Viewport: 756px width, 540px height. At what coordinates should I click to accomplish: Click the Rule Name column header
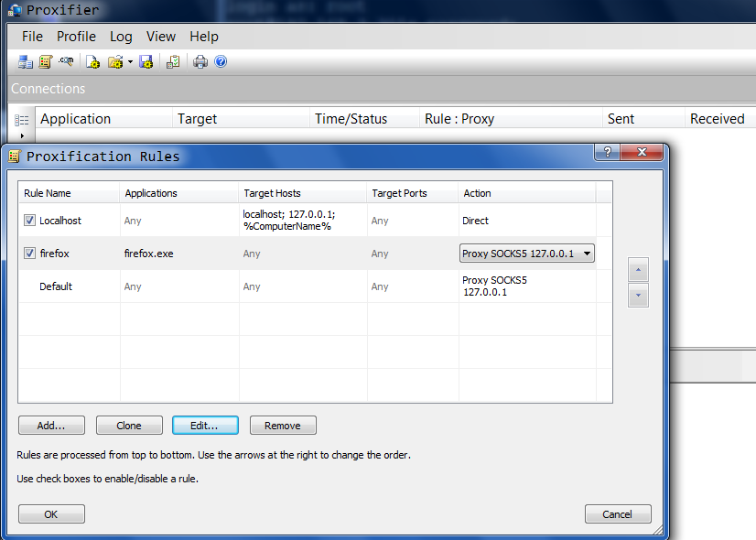[69, 193]
